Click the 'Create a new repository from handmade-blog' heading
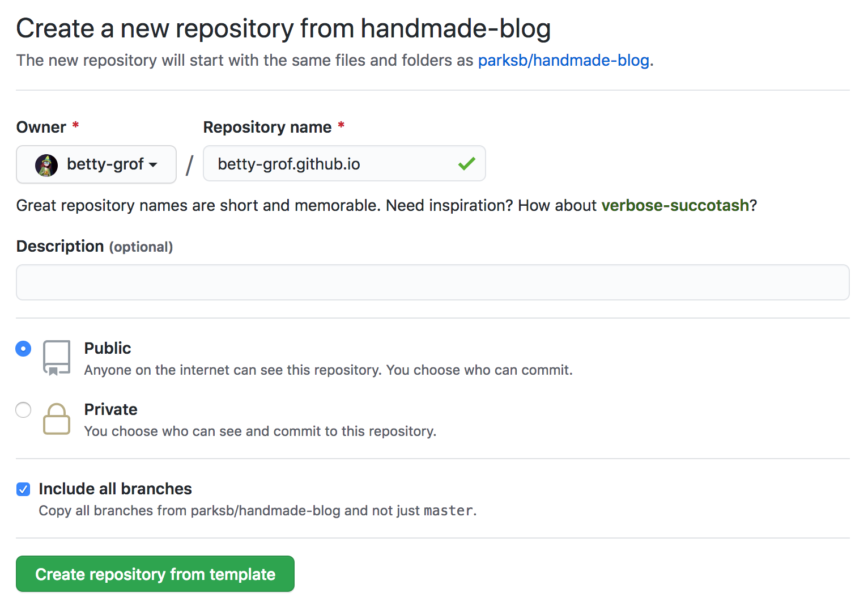This screenshot has height=610, width=868. 283,28
